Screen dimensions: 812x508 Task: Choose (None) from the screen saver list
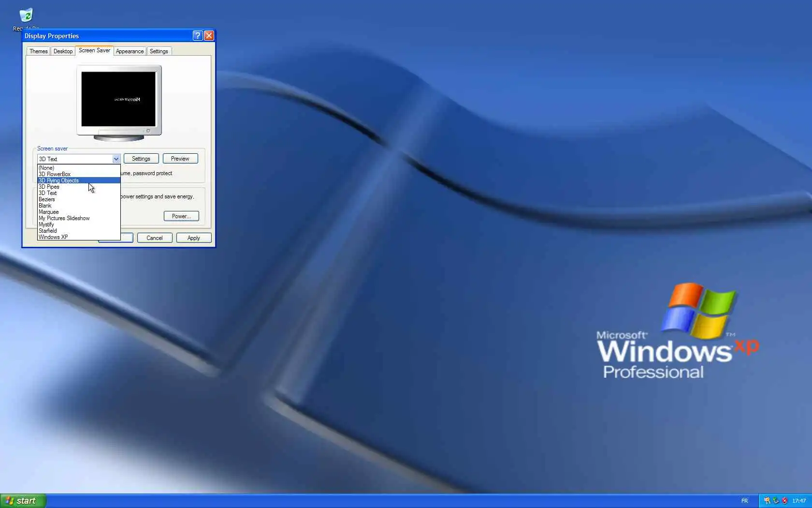click(x=79, y=168)
